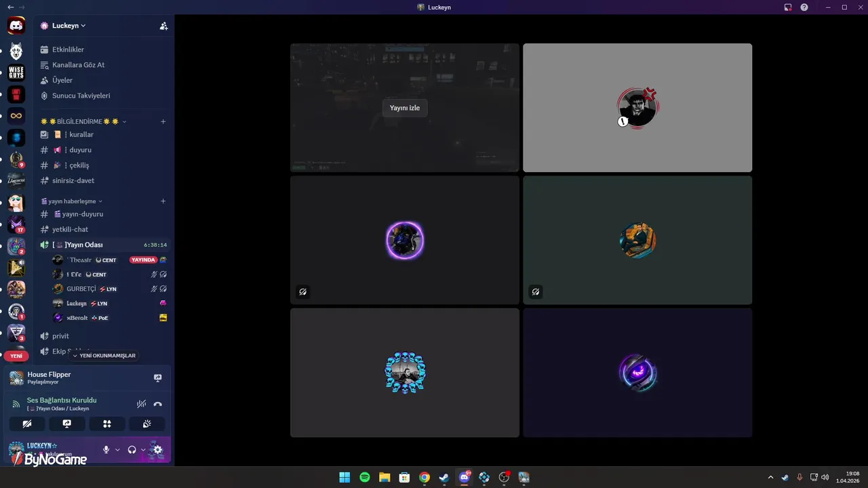Select the purple-ring avatar video tile
The height and width of the screenshot is (488, 868).
tap(405, 240)
